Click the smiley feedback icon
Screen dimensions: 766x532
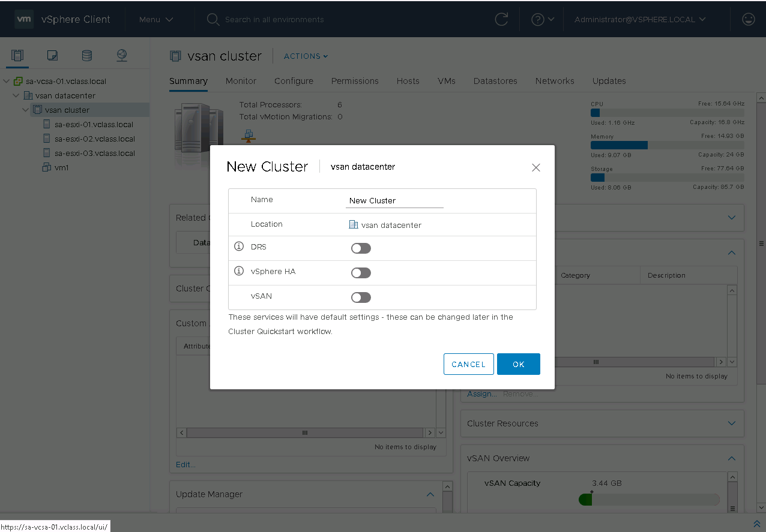coord(749,19)
